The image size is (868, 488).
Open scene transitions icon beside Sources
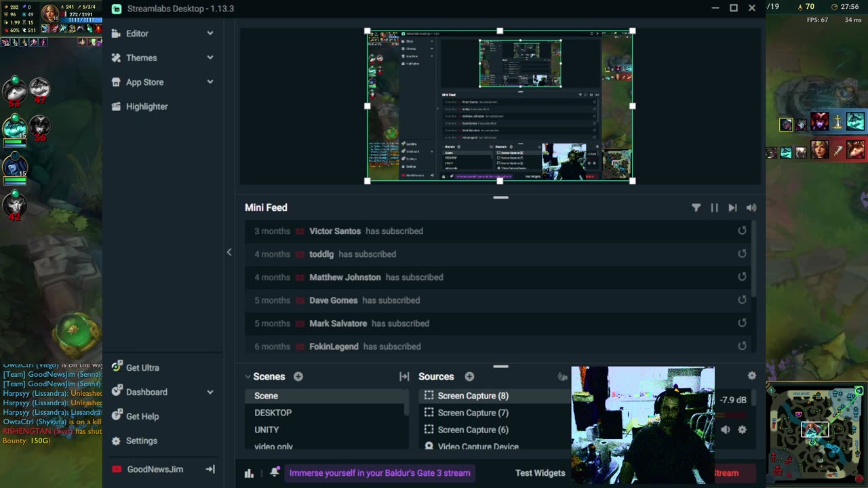tap(404, 376)
